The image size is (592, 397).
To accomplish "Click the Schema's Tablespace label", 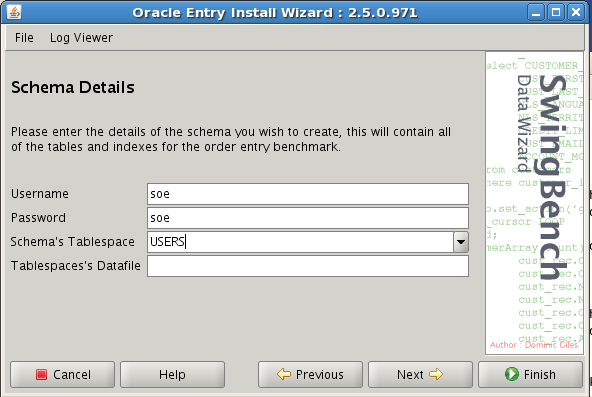I will point(72,242).
